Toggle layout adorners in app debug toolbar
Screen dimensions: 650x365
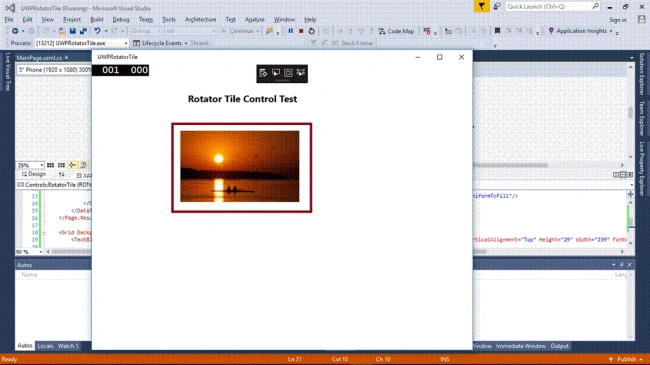[288, 73]
